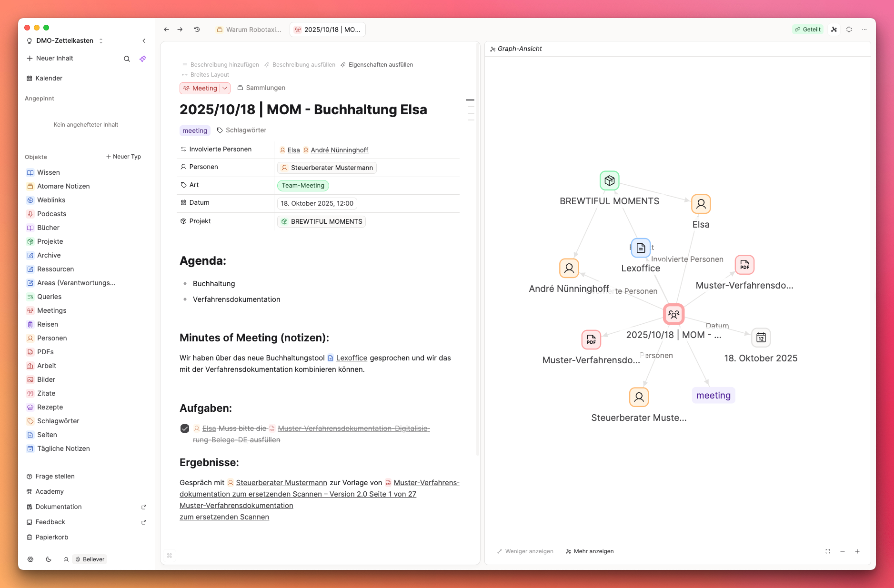Expand the Meeting type dropdown arrow
Viewport: 894px width, 588px height.
(x=225, y=88)
